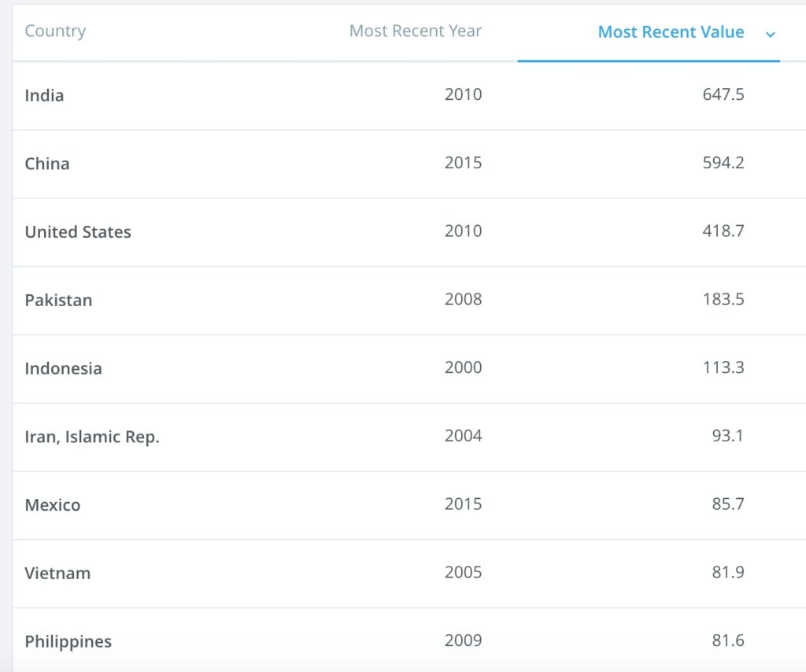Click the sort chevron beside Most Recent Value
Image resolution: width=806 pixels, height=672 pixels.
[770, 35]
